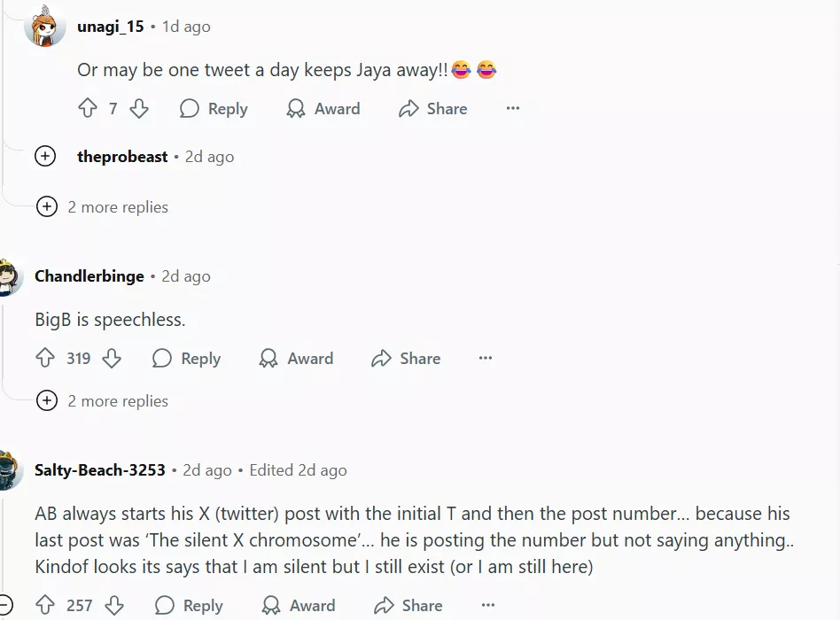840x620 pixels.
Task: Downvote the BigB is speechless comment
Action: coord(112,359)
